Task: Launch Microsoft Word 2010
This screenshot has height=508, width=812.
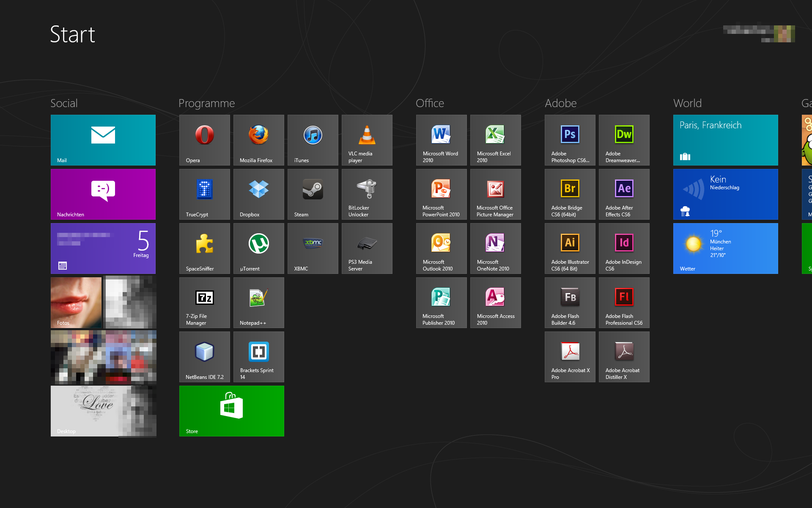Action: [x=441, y=140]
